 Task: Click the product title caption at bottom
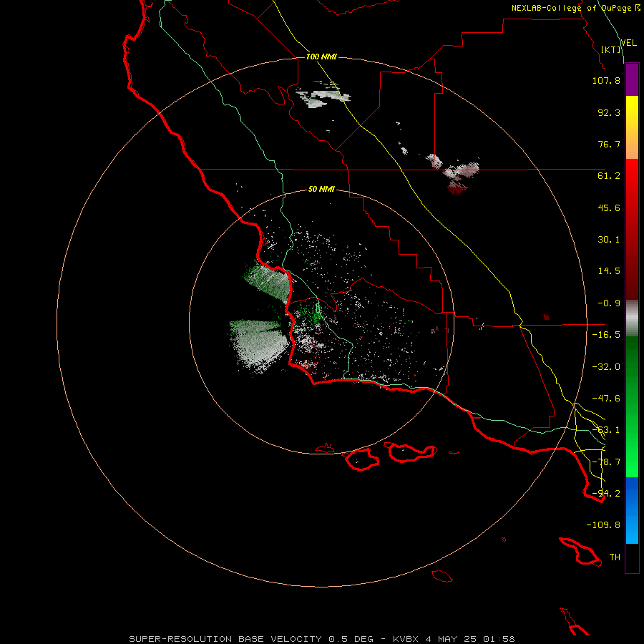[321, 639]
